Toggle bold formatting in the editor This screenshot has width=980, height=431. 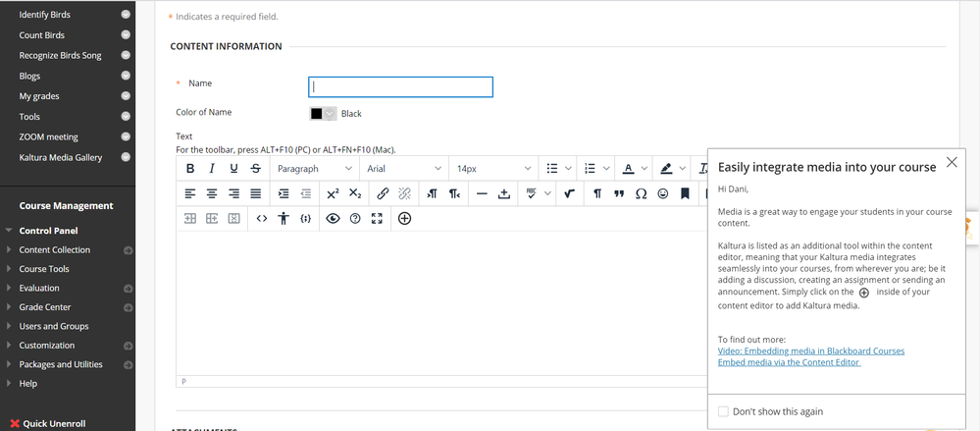click(x=190, y=168)
